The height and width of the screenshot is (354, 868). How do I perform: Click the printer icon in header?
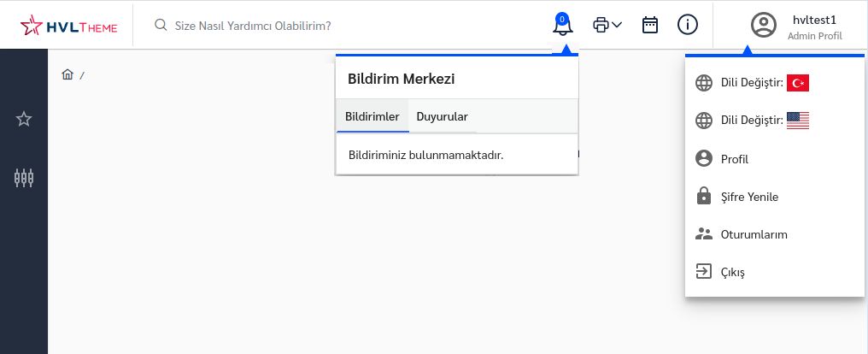point(601,25)
